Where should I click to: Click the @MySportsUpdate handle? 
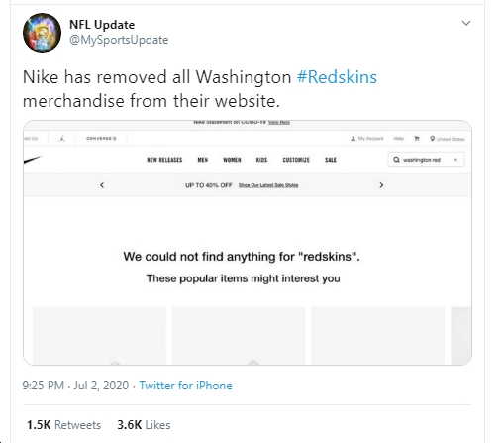[119, 40]
